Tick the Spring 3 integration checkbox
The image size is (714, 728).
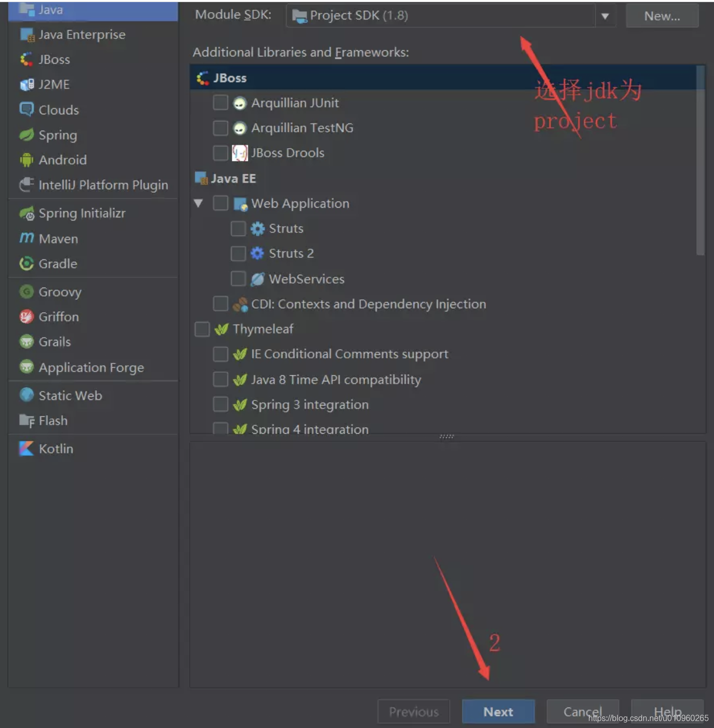point(221,404)
